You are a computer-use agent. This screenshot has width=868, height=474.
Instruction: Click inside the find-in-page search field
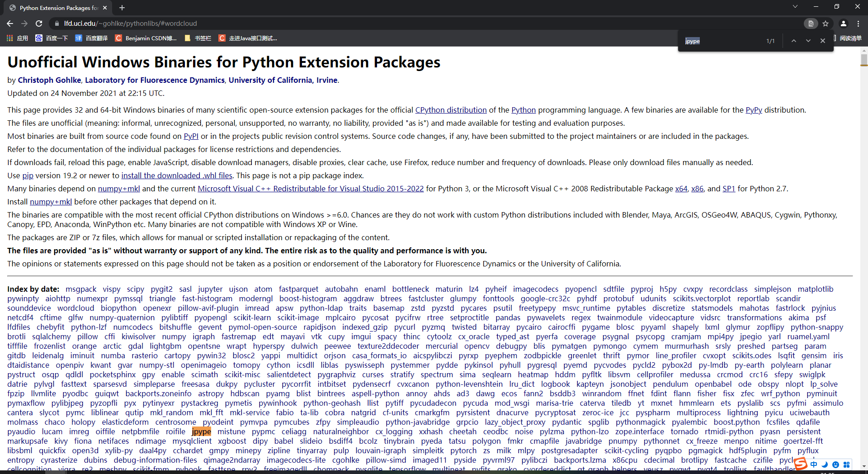pyautogui.click(x=723, y=41)
